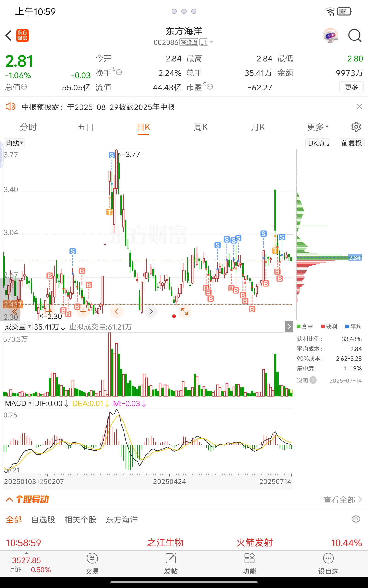Tap the 2.84 cost level marker
This screenshot has height=588, width=368.
click(x=355, y=257)
